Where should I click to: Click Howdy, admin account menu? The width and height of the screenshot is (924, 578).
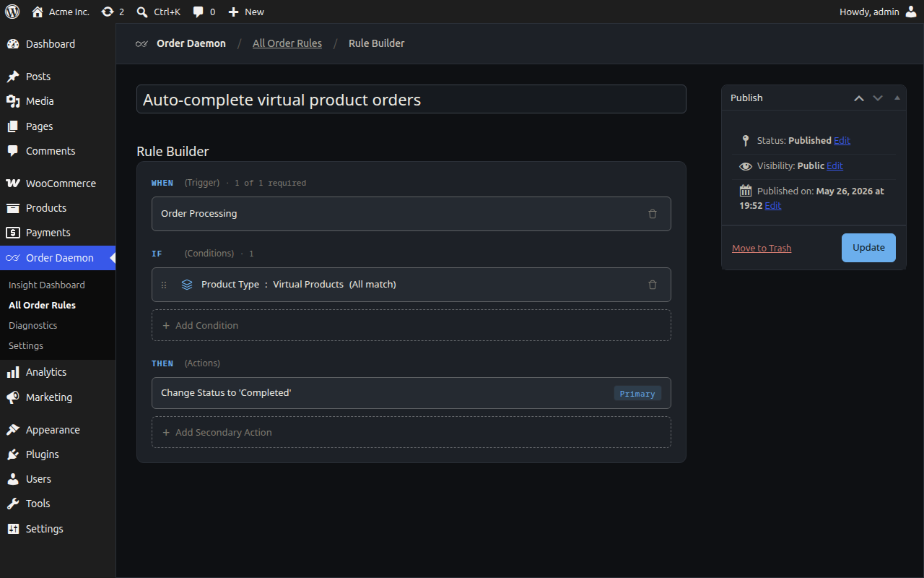(878, 12)
